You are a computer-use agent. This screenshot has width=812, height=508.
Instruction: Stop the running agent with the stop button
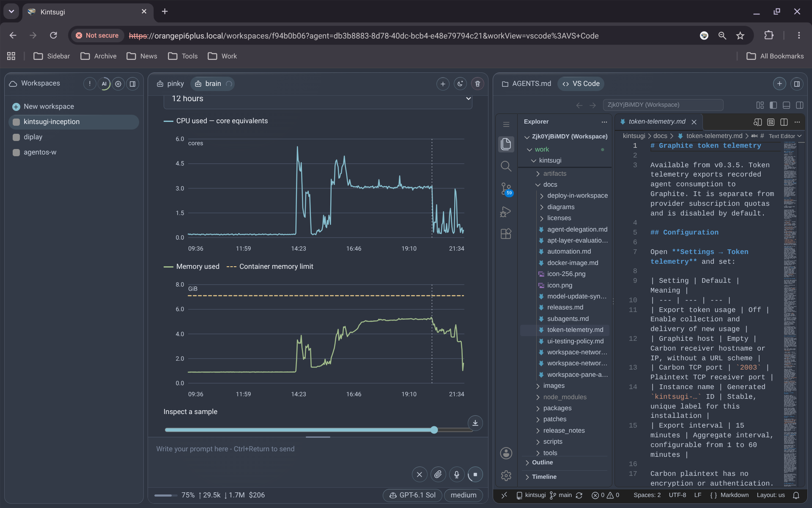[475, 475]
